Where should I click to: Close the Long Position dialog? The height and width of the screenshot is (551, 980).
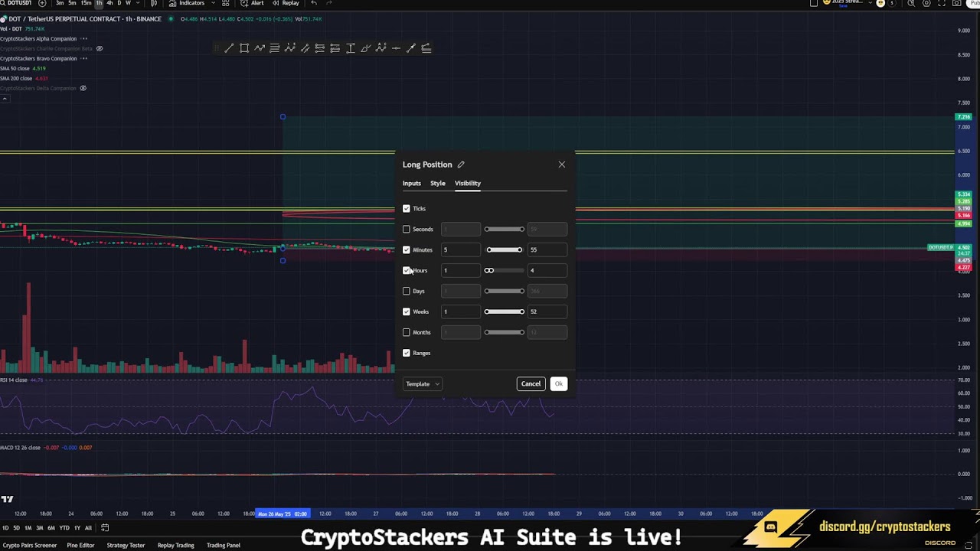click(562, 165)
